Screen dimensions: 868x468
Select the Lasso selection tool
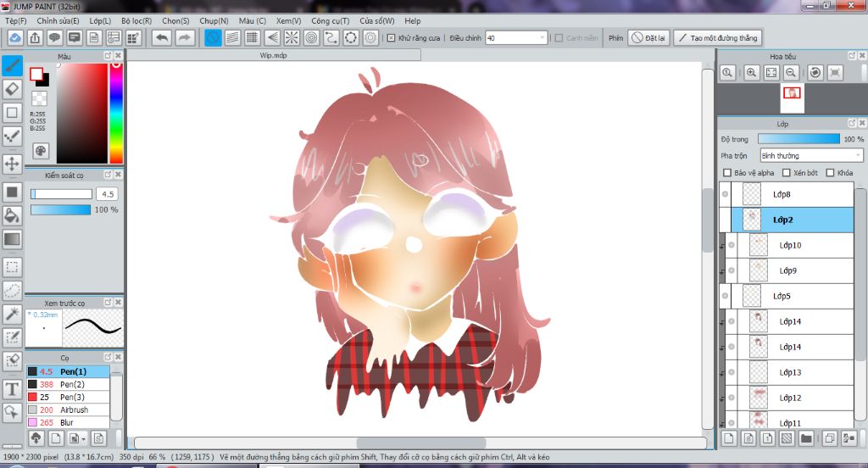[x=12, y=290]
